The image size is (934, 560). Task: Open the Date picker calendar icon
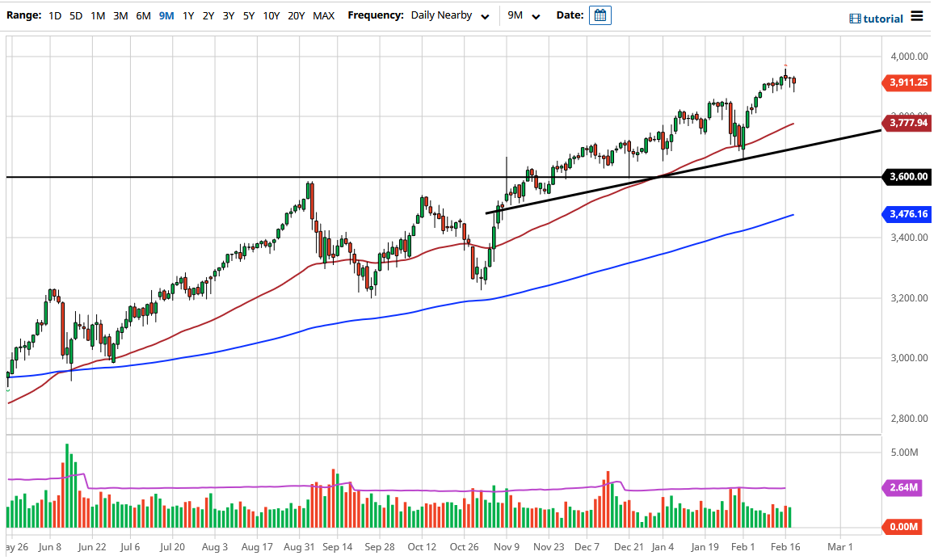pos(599,15)
